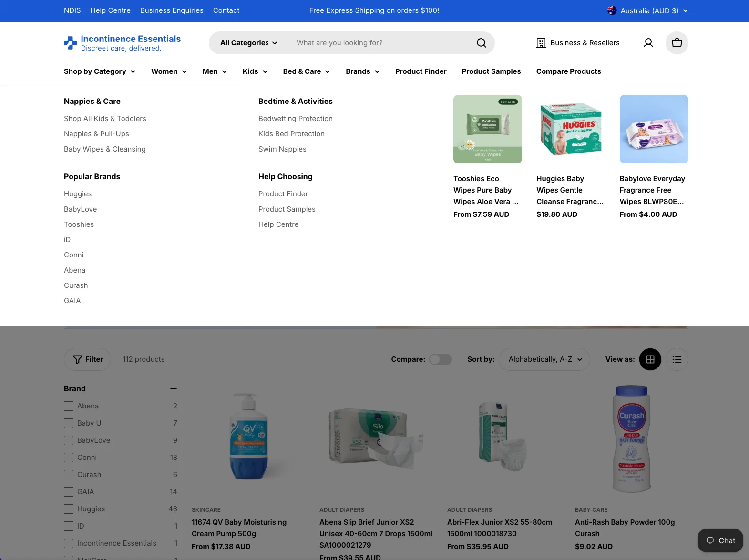Viewport: 749px width, 560px height.
Task: Open Business Enquiries link
Action: (172, 10)
